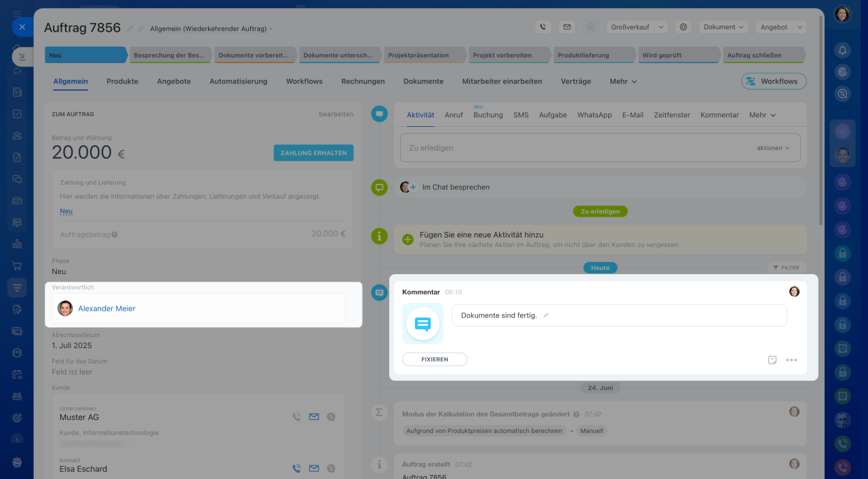Open the Rechnungen tab

[363, 81]
